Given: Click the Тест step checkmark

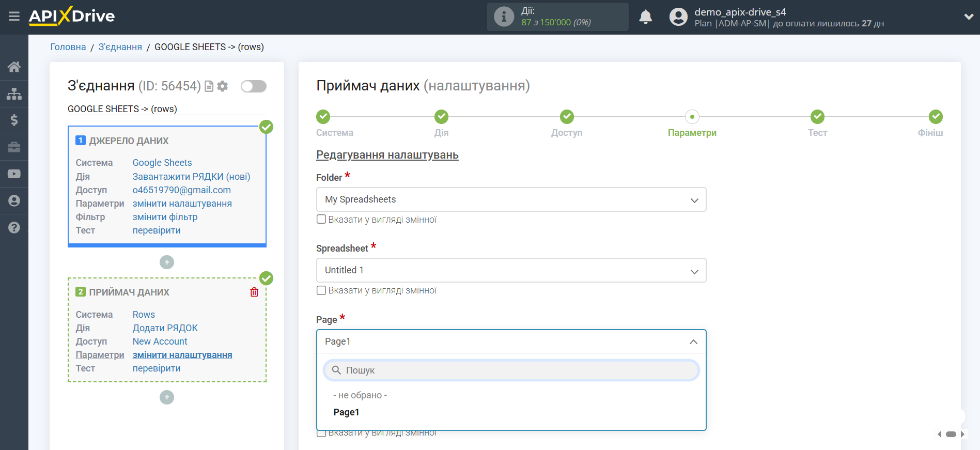Looking at the screenshot, I should pyautogui.click(x=817, y=117).
